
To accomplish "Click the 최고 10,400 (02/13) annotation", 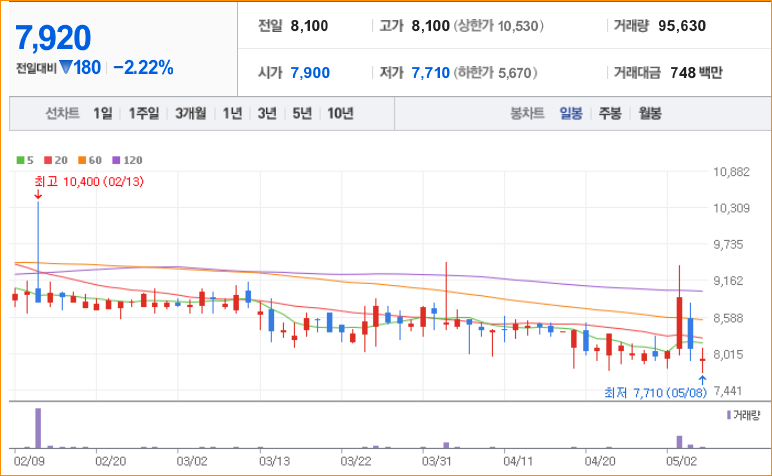I will pyautogui.click(x=89, y=182).
